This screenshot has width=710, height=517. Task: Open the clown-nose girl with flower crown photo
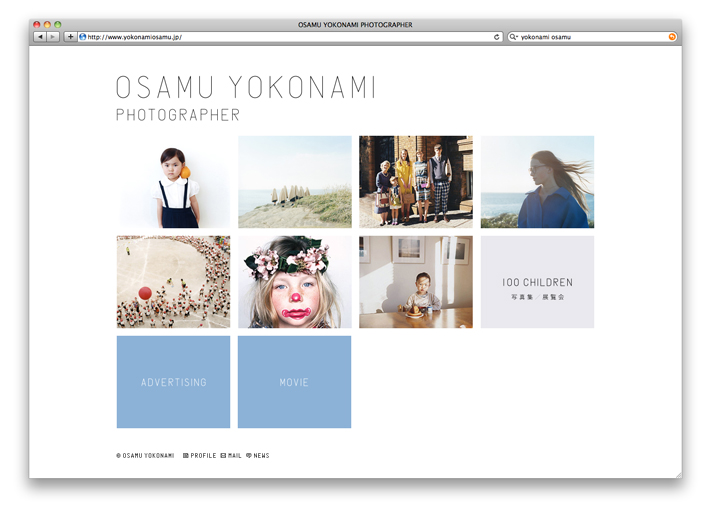coord(294,282)
